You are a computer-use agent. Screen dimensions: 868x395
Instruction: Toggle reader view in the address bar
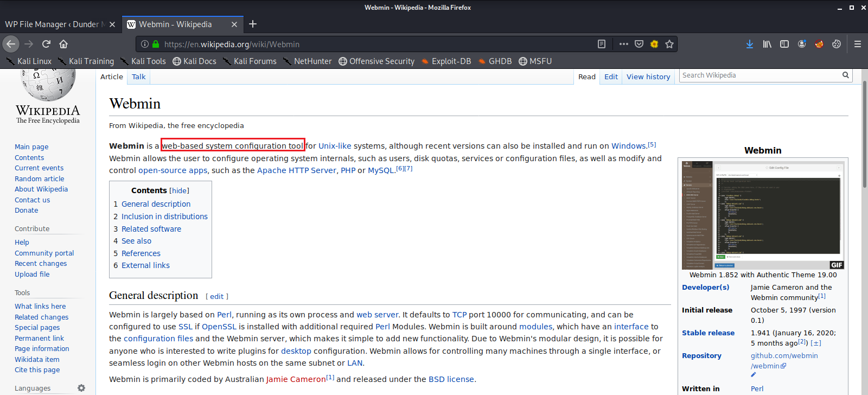click(602, 44)
